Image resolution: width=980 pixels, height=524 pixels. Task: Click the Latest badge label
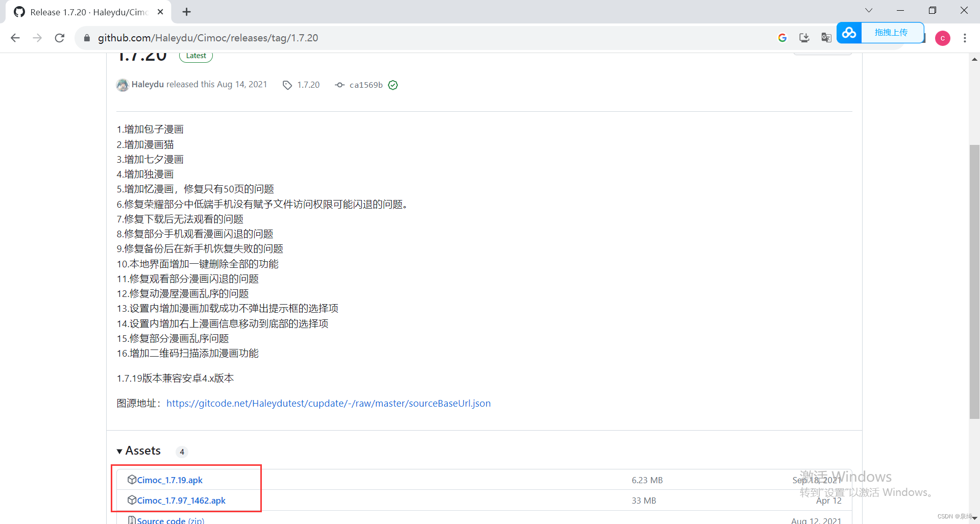[196, 56]
